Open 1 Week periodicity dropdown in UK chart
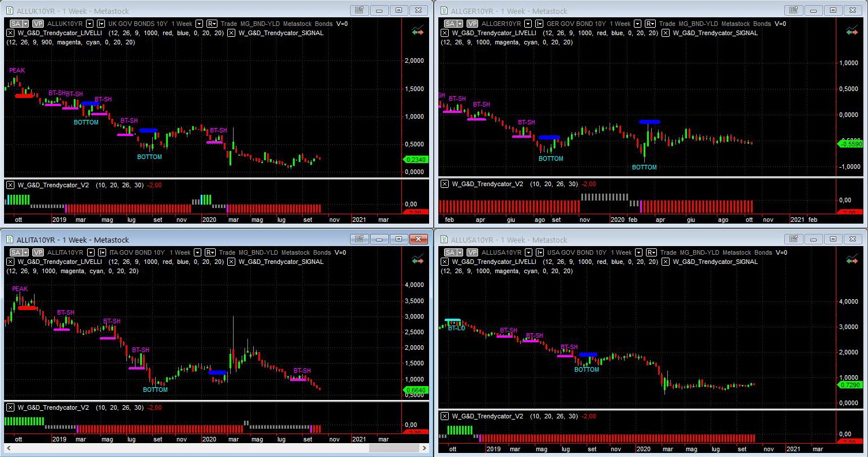Screen dimensions: 868x457 200,24
